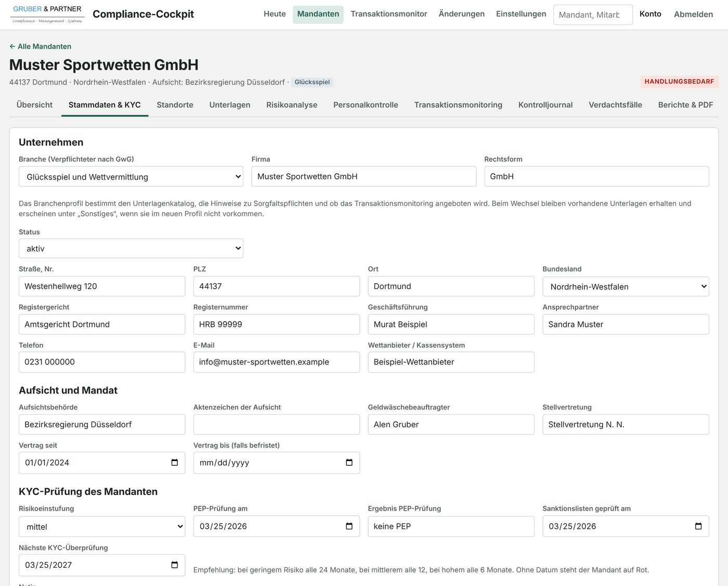Focus the Mandant search field
The width and height of the screenshot is (728, 586).
593,15
